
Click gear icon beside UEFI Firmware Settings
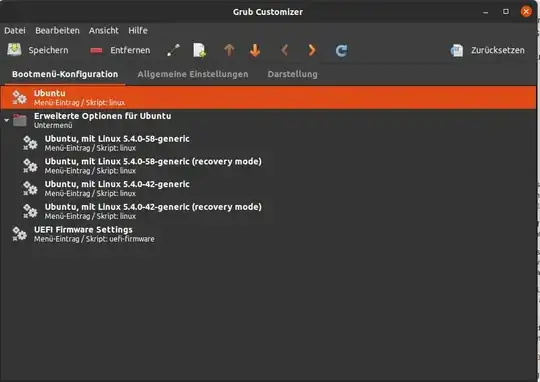coord(20,234)
